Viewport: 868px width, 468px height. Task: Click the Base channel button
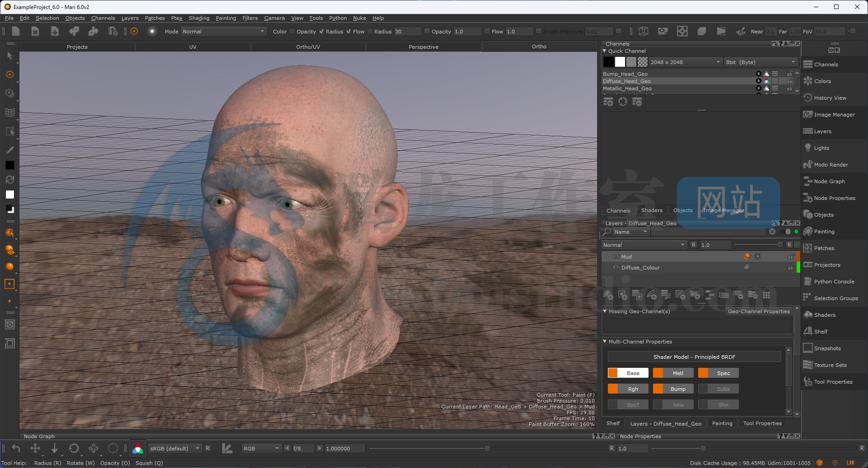(628, 373)
